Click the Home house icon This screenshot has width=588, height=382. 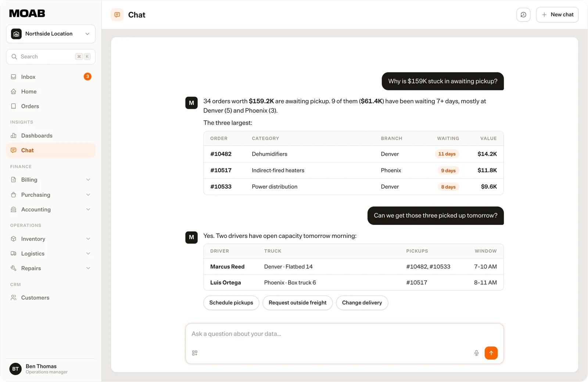click(14, 91)
